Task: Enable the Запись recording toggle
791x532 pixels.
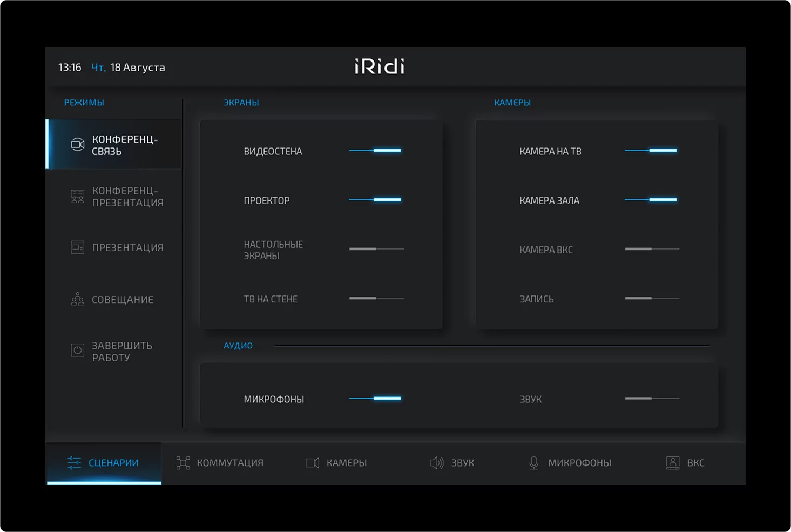Action: pyautogui.click(x=652, y=298)
